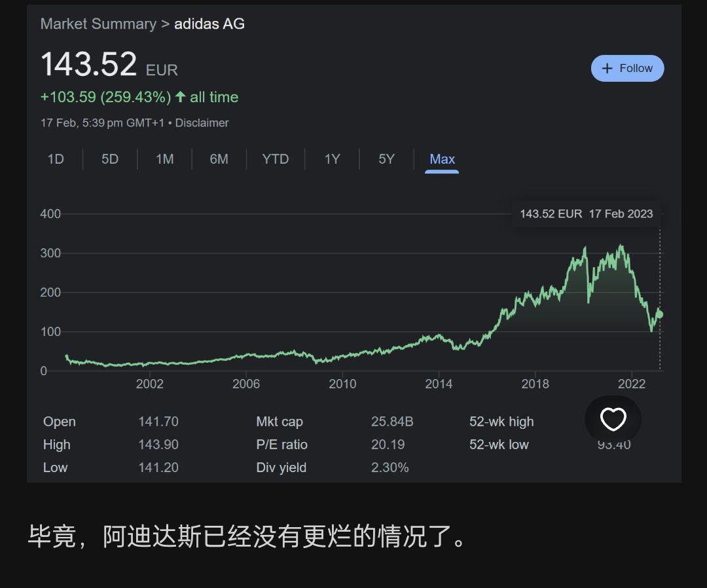Open the Market Summary breadcrumb link
This screenshot has width=707, height=588.
(x=98, y=24)
